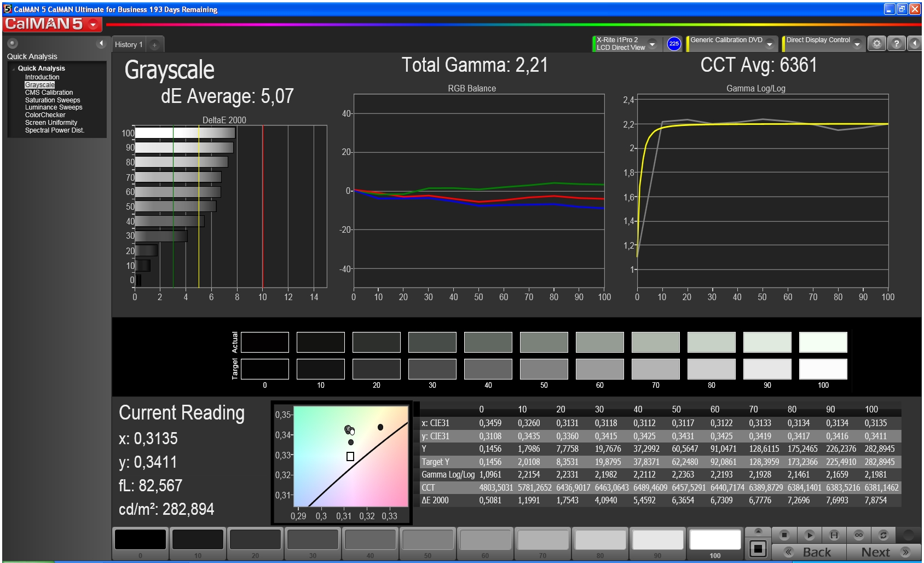Toggle the right side panel arrow in the toolbar
This screenshot has height=563, width=924.
tap(914, 44)
